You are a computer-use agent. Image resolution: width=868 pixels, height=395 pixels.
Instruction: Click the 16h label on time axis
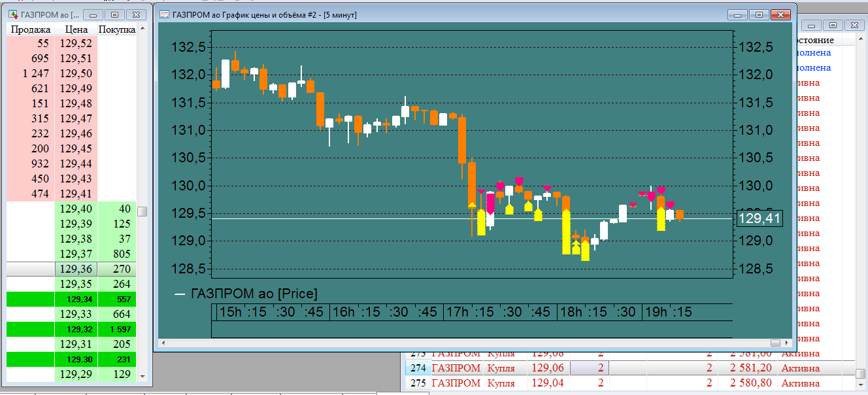tap(344, 312)
